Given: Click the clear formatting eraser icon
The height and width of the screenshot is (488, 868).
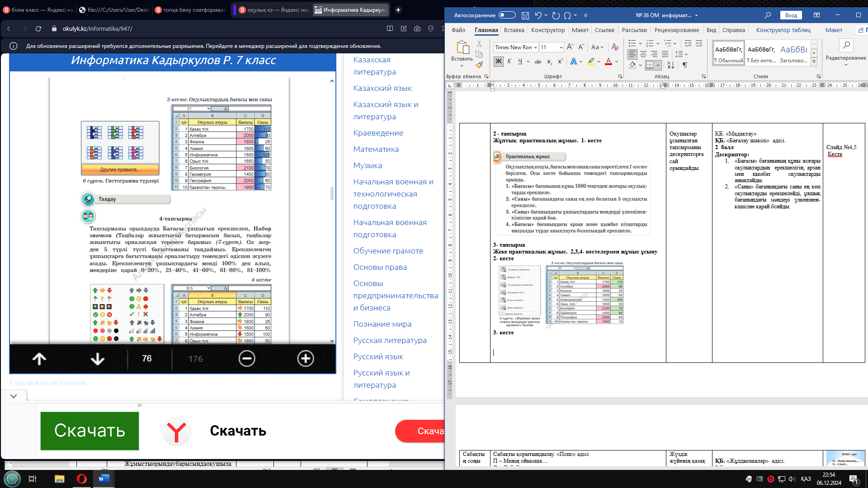Looking at the screenshot, I should click(615, 47).
